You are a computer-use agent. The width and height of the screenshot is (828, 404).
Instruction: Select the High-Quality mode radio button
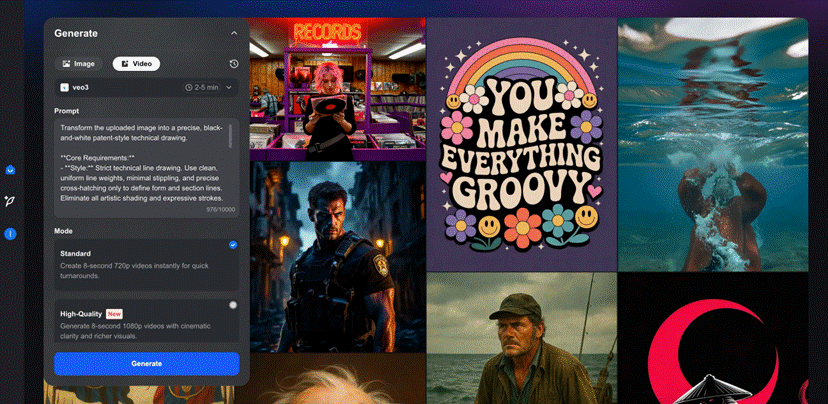tap(233, 305)
